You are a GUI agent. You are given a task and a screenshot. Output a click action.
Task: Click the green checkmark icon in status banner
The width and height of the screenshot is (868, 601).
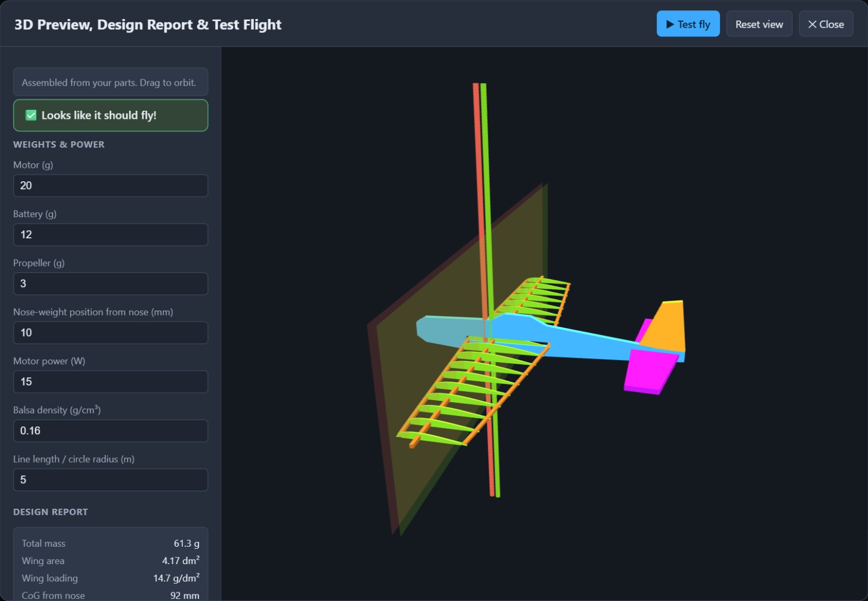(x=31, y=115)
